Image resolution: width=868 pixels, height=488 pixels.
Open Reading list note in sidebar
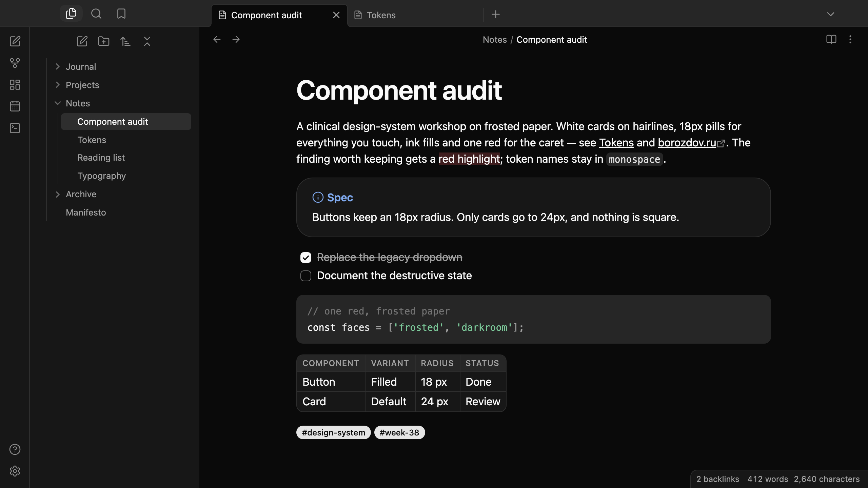(126, 158)
